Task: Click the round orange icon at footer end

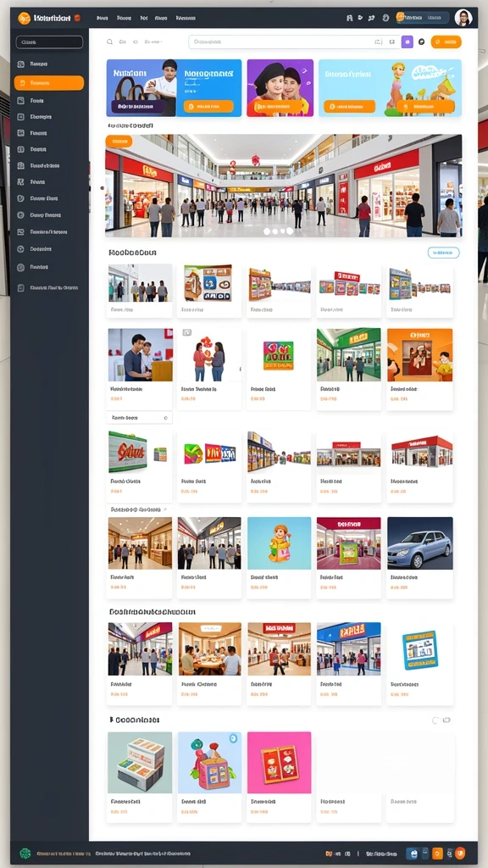Action: pyautogui.click(x=460, y=853)
